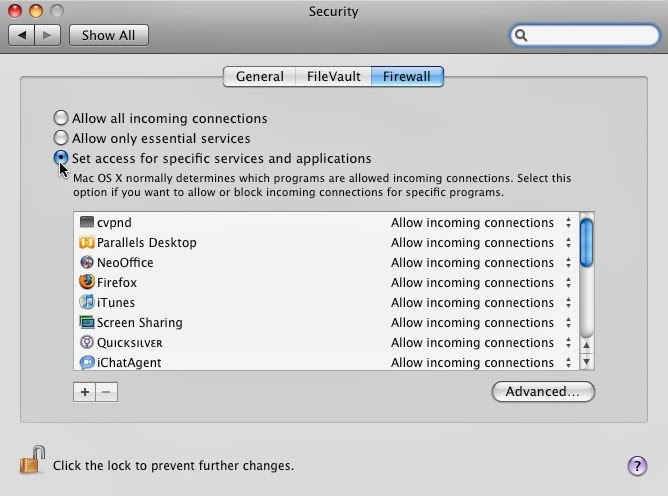
Task: Open the FileVault tab
Action: point(333,76)
